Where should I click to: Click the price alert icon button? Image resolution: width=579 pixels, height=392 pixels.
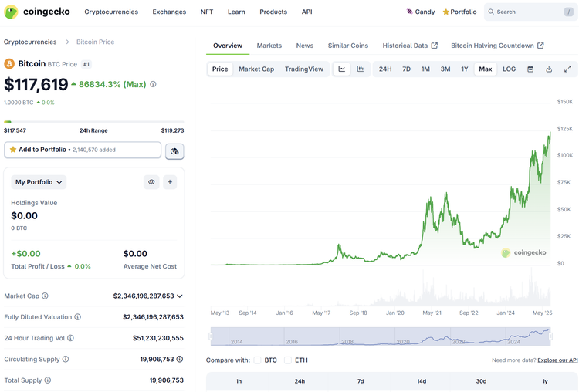(x=174, y=150)
